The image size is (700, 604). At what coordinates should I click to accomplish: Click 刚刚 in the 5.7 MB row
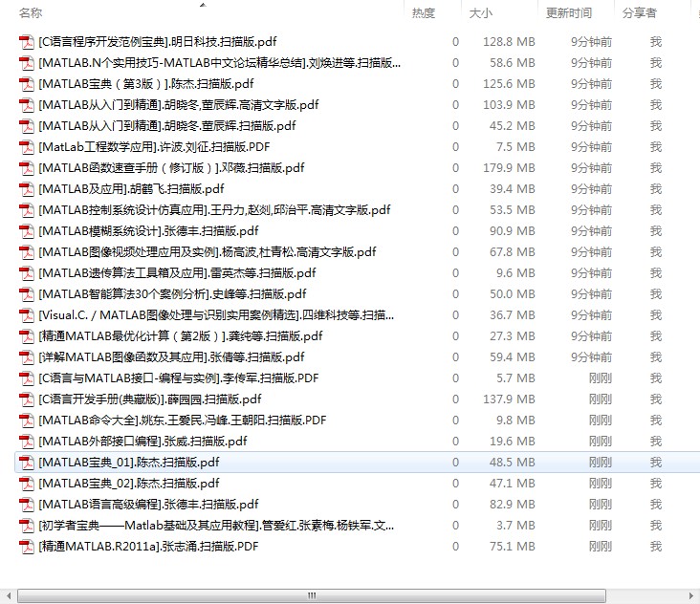pyautogui.click(x=601, y=378)
